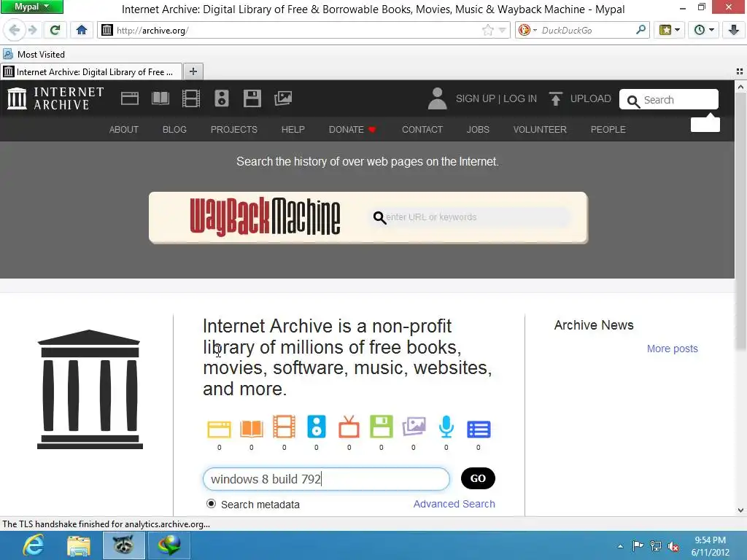
Task: Select the purple Images collection icon
Action: click(414, 427)
